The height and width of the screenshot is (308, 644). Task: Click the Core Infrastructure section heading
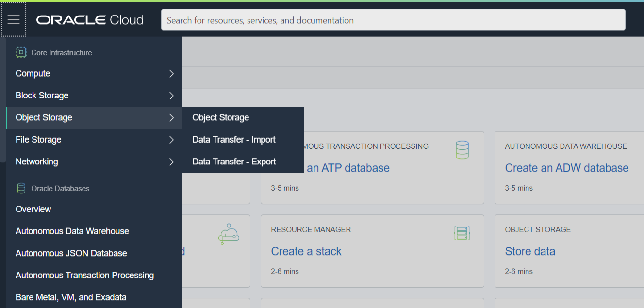tap(62, 52)
